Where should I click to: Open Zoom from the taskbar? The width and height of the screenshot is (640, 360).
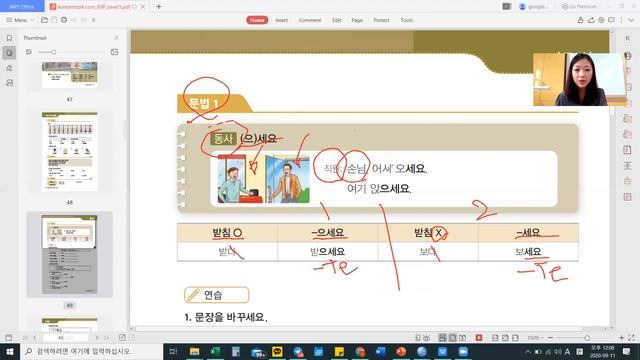(463, 351)
